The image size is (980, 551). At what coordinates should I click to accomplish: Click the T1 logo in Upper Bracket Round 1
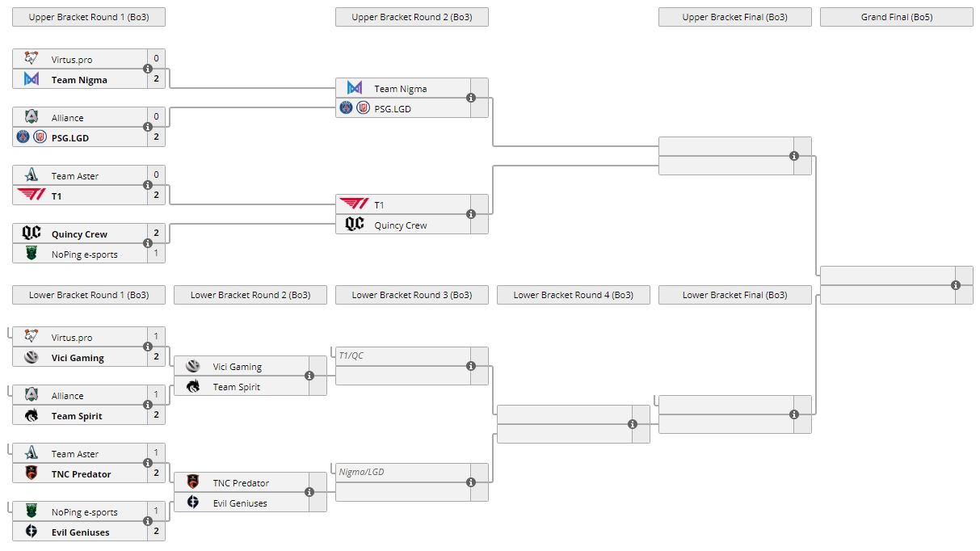click(32, 196)
